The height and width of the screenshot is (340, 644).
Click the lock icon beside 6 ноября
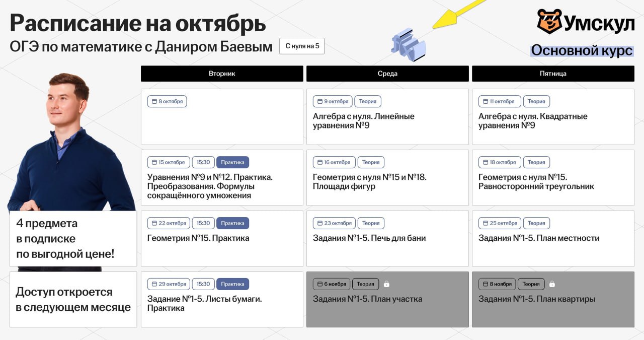(x=386, y=284)
